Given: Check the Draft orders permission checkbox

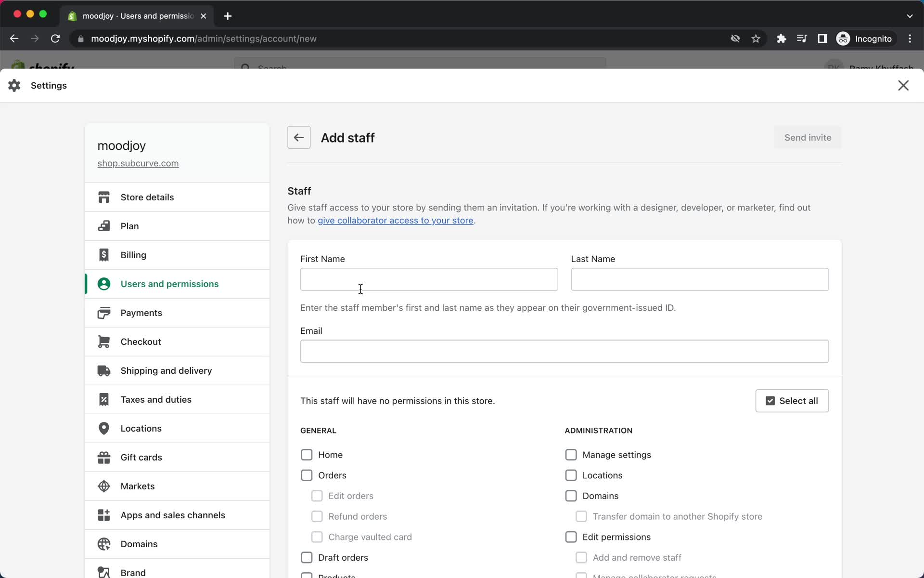Looking at the screenshot, I should (x=307, y=557).
